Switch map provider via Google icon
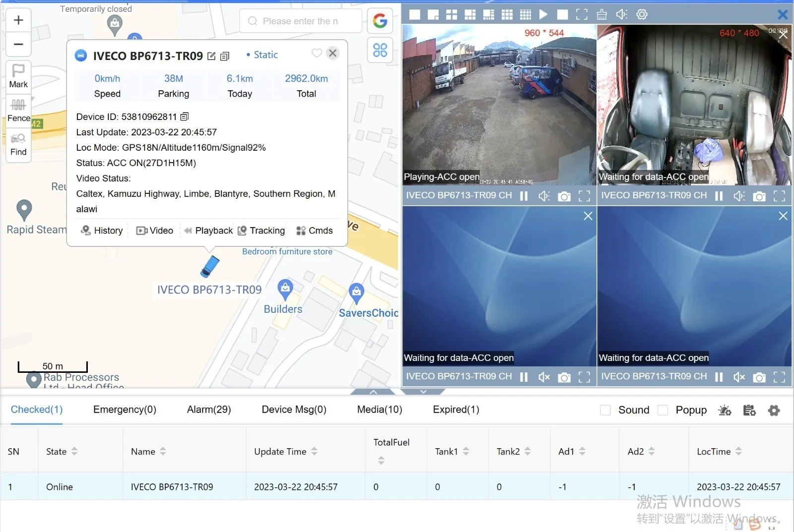The image size is (794, 532). tap(380, 21)
